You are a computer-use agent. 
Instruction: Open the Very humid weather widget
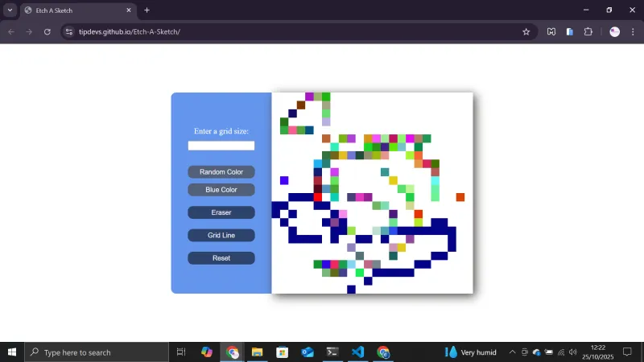(471, 352)
